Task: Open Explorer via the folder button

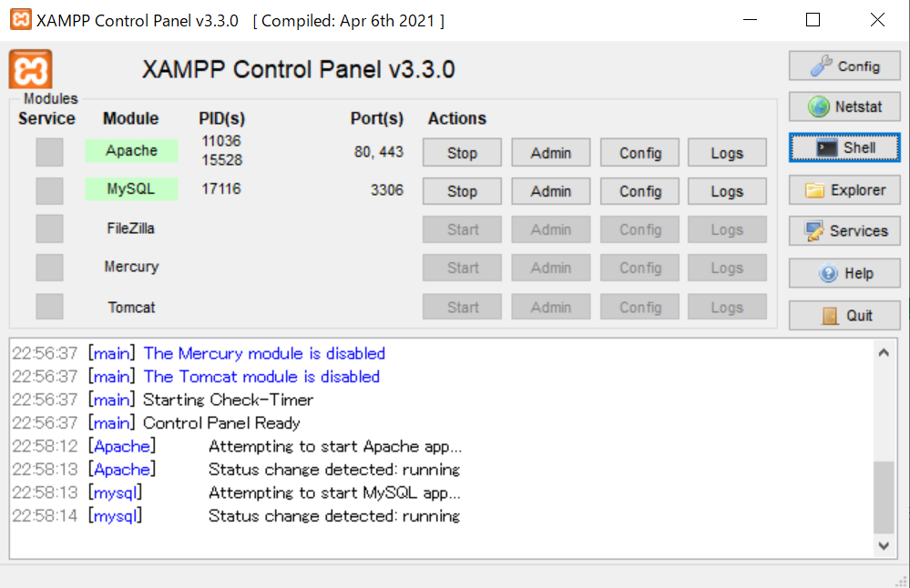Action: click(x=844, y=190)
